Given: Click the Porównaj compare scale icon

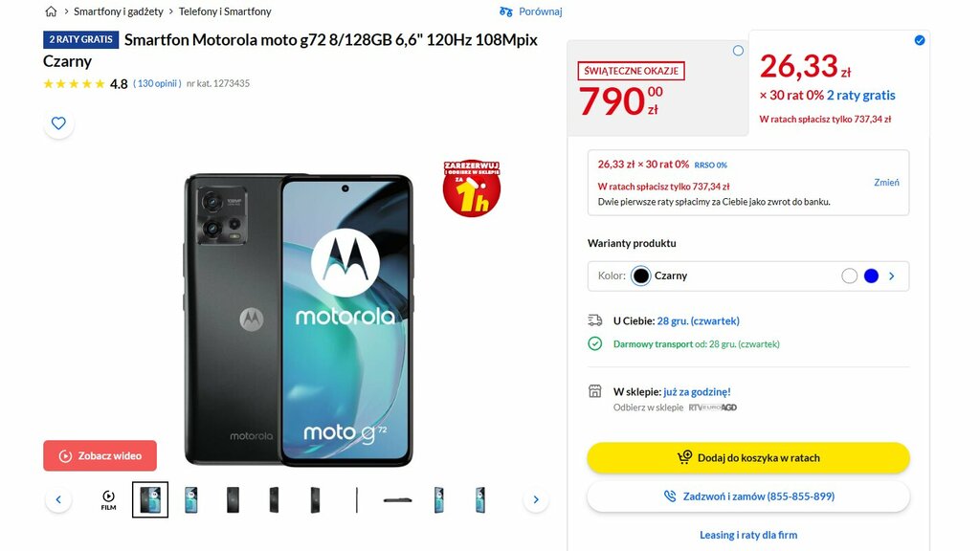Looking at the screenshot, I should point(505,11).
